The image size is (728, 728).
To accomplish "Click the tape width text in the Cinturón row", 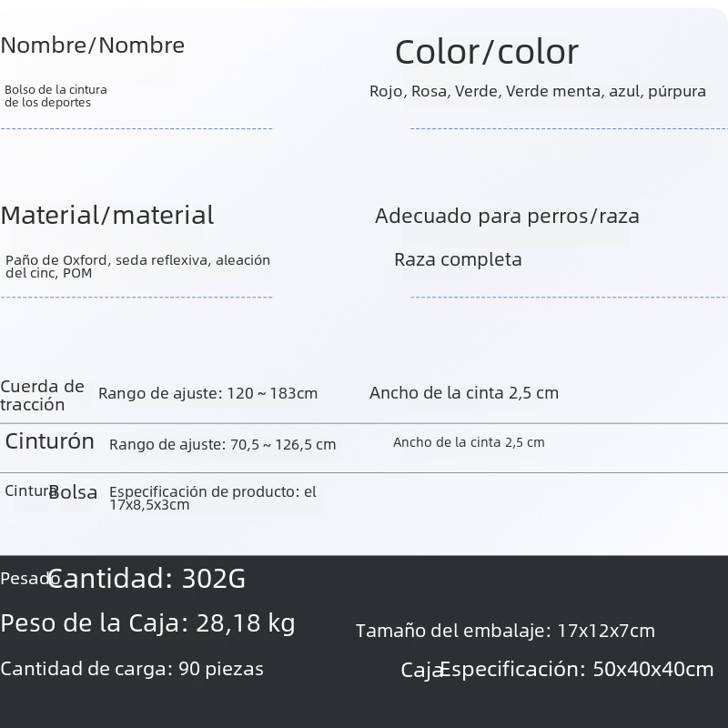I will tap(469, 442).
